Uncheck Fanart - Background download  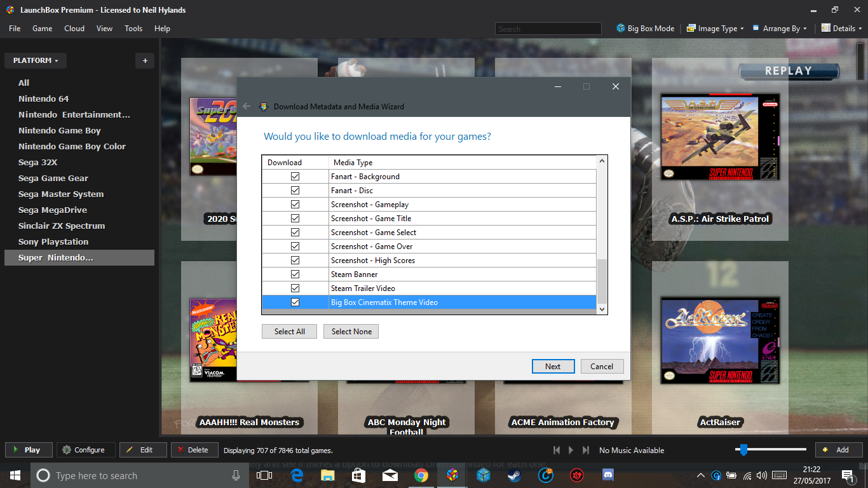point(295,177)
